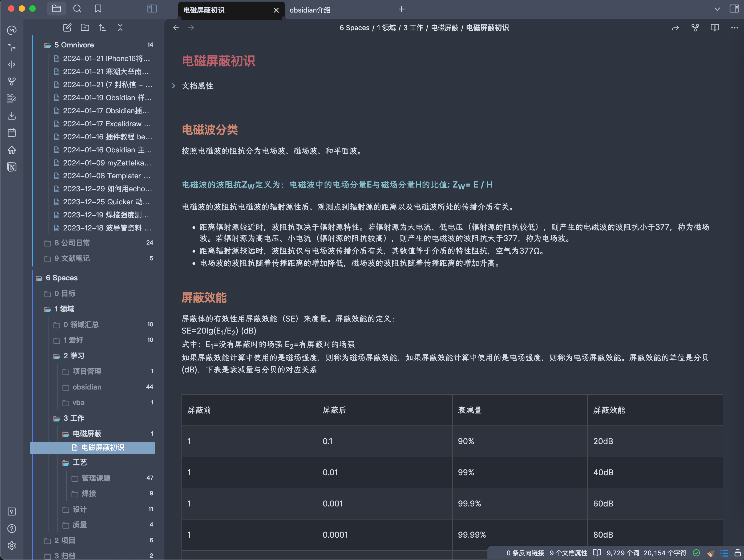This screenshot has height=560, width=744.
Task: Switch to the obsidian介绍 tab
Action: [x=310, y=10]
